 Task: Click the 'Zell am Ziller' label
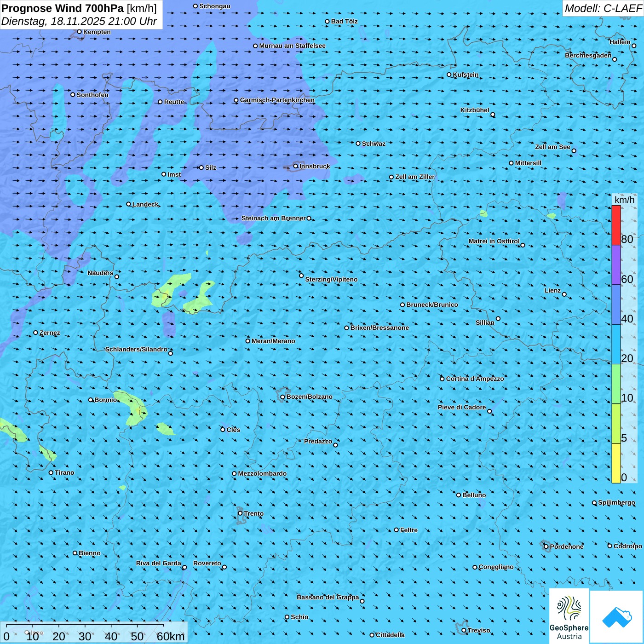[415, 177]
